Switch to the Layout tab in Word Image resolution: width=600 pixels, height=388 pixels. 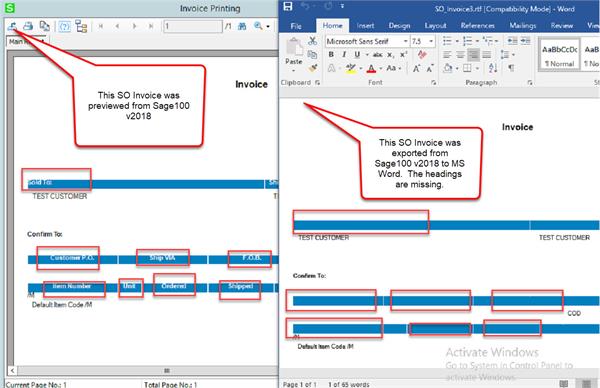point(435,26)
